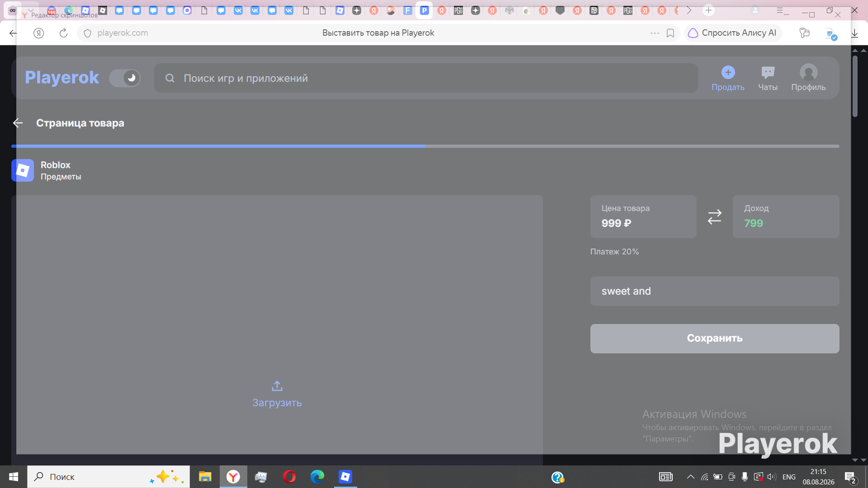Viewport: 868px width, 488px height.
Task: Focus the 'sweet and' title field
Action: 715,291
